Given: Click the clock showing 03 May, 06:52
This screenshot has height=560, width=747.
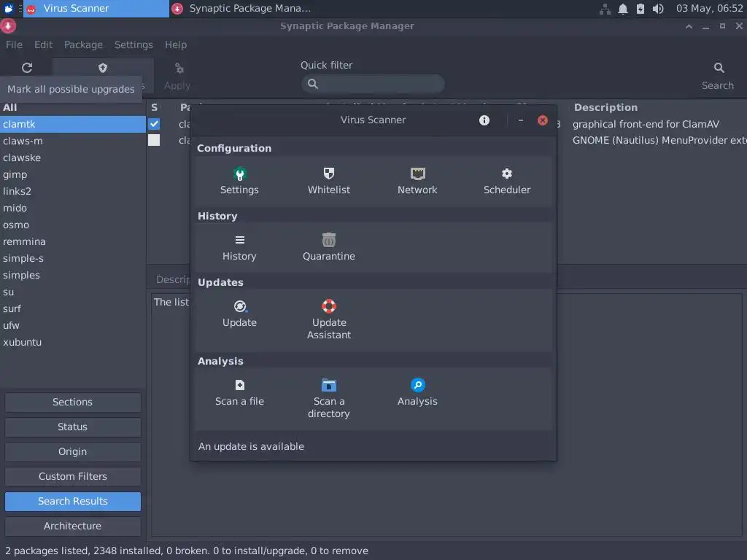Looking at the screenshot, I should [709, 9].
